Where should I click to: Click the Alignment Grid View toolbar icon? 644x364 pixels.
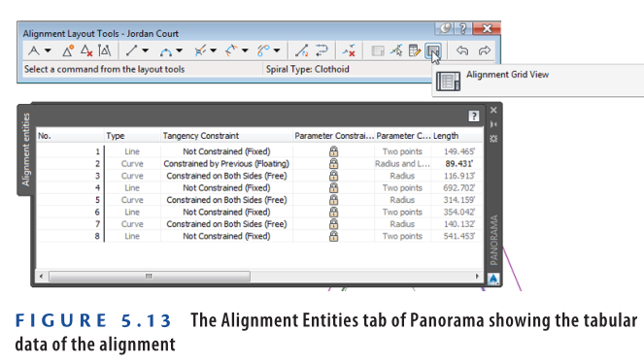point(433,50)
